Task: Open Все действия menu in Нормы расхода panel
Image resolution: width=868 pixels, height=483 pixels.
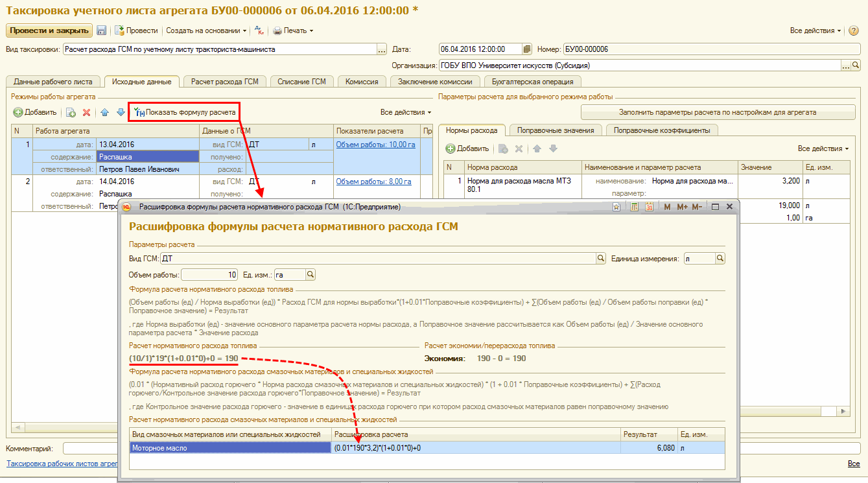Action: pyautogui.click(x=823, y=148)
